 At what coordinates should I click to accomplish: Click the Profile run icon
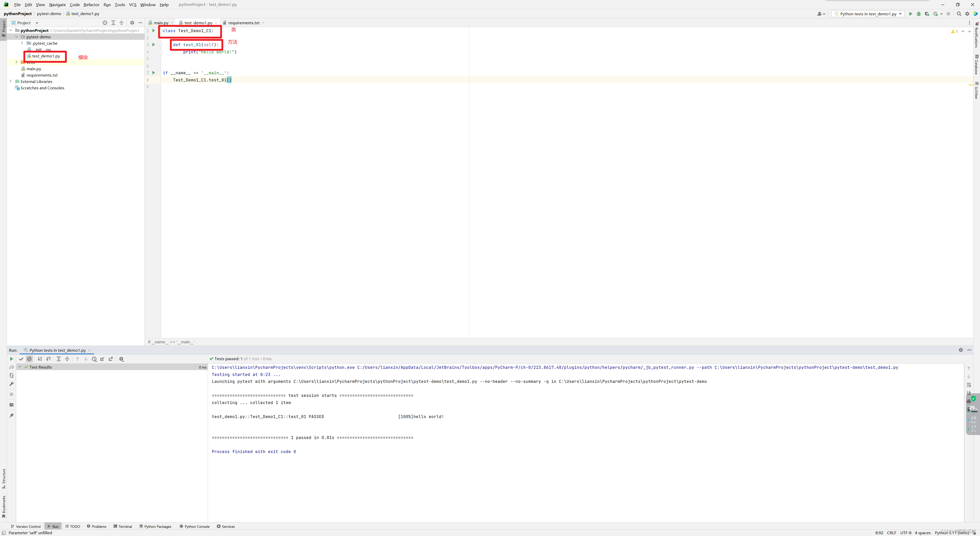coord(936,14)
